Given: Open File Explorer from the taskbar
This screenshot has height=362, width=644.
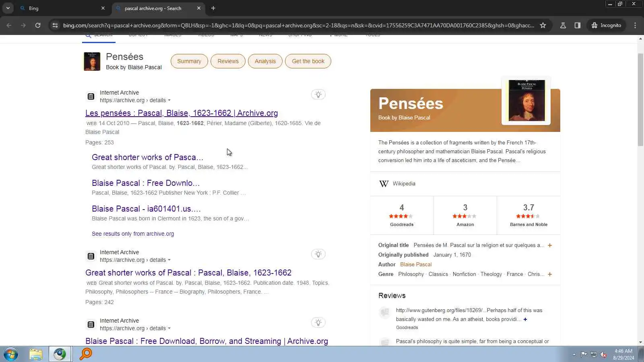Looking at the screenshot, I should click(x=36, y=354).
